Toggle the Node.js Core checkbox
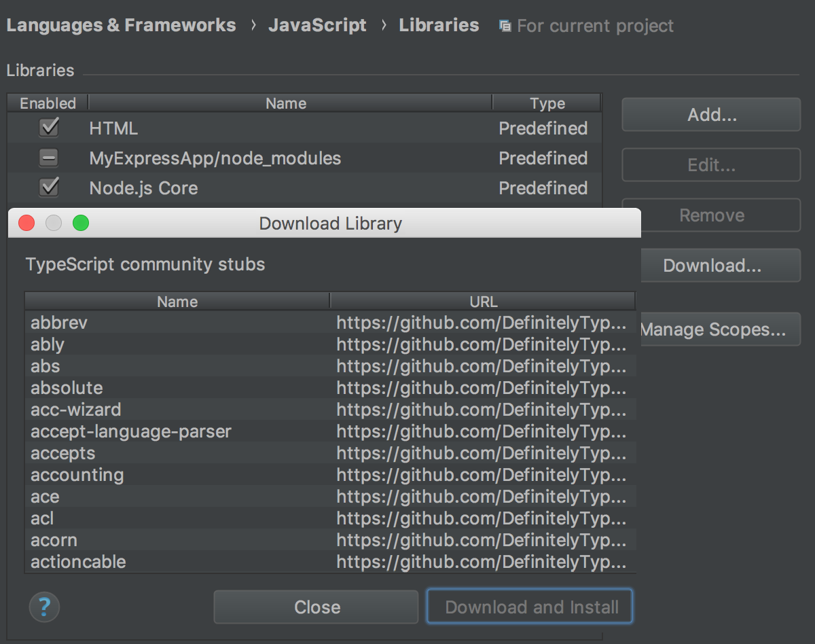 (49, 187)
